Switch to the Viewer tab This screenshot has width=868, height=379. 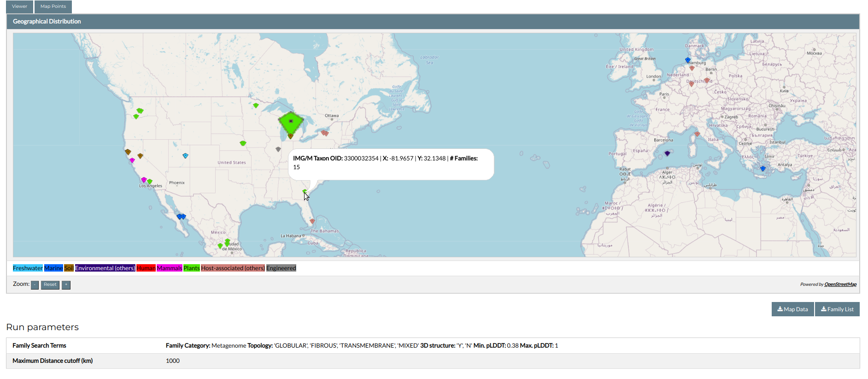click(x=19, y=6)
